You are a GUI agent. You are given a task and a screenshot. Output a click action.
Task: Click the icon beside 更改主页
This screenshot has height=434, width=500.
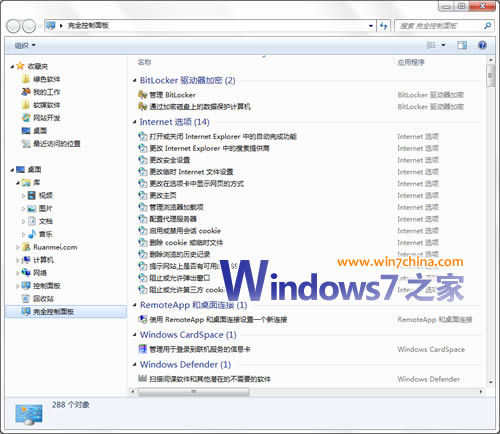(142, 195)
